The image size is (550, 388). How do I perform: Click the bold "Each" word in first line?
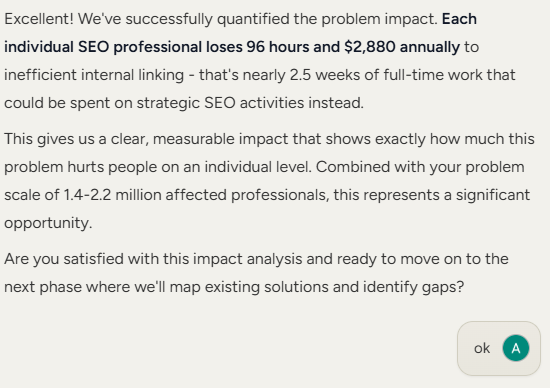point(459,19)
